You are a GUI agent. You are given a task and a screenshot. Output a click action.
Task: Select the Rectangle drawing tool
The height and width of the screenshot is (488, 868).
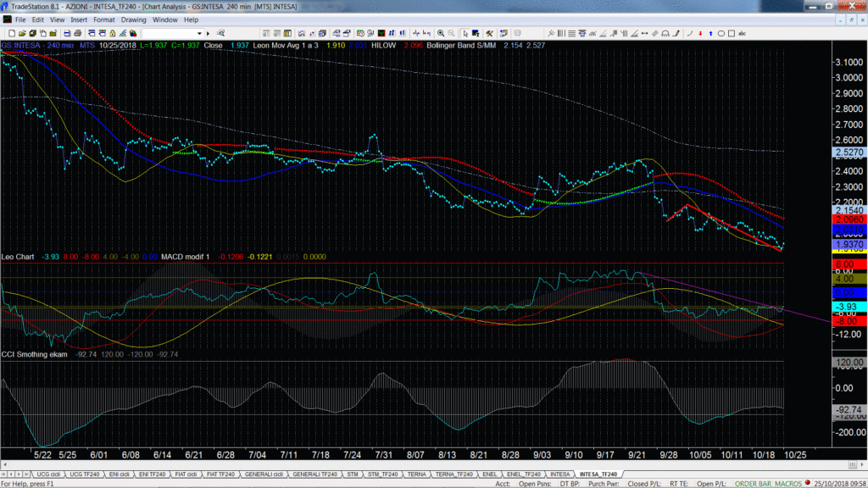pos(732,33)
